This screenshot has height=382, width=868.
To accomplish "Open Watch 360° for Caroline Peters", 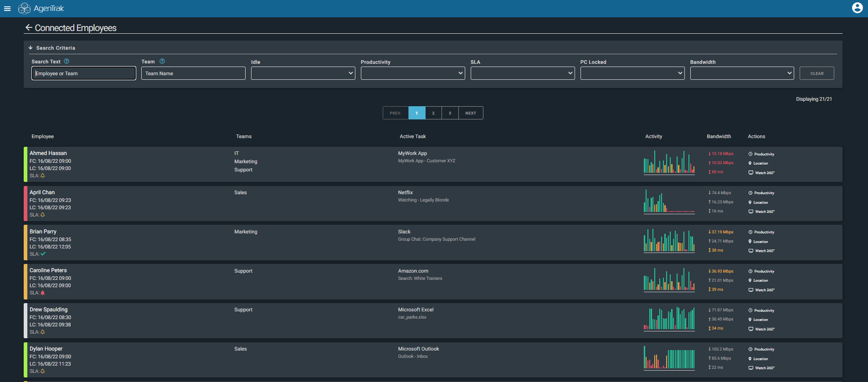I will [761, 290].
